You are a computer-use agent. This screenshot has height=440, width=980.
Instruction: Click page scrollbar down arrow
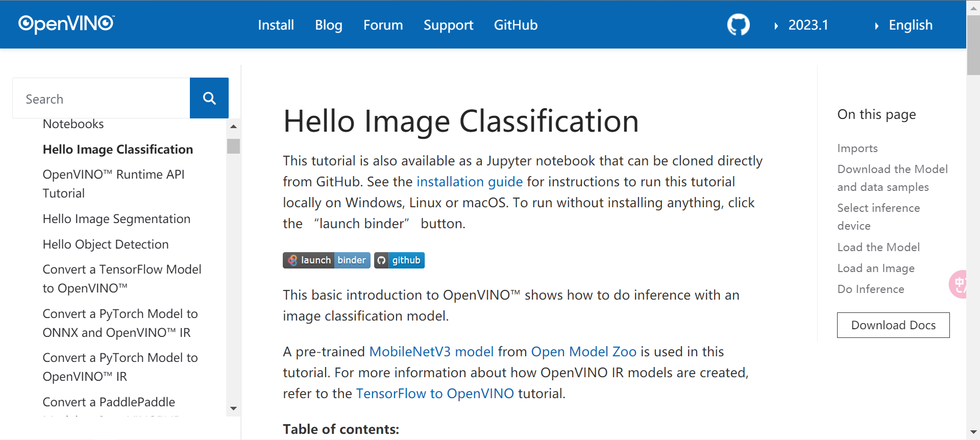(973, 433)
